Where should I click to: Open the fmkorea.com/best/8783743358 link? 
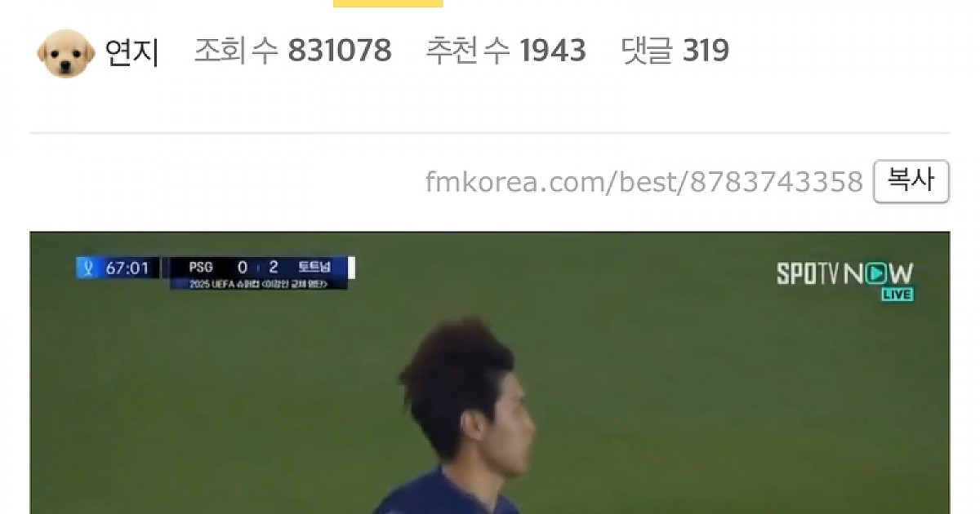tap(644, 181)
